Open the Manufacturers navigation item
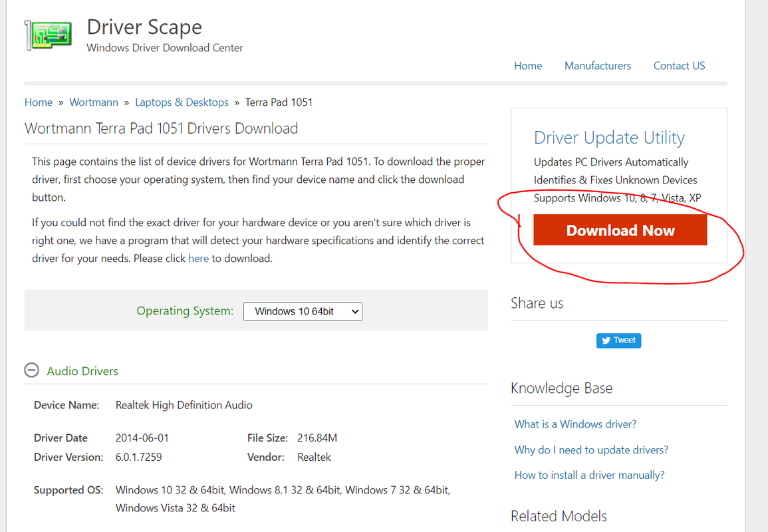The image size is (768, 532). point(598,66)
